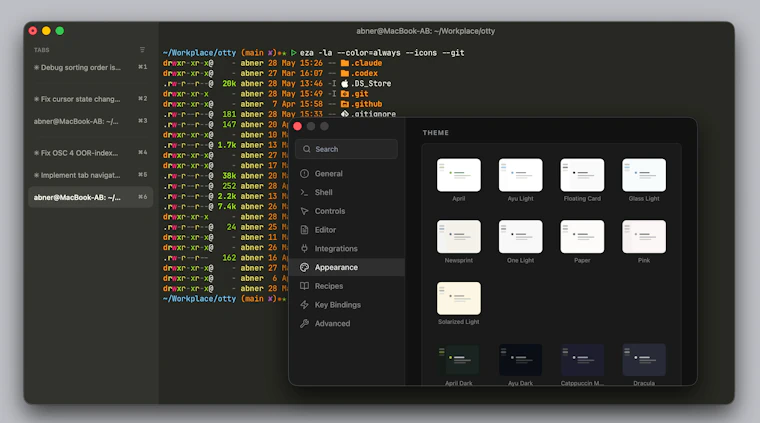Click the Shell prompt icon in settings
Image resolution: width=760 pixels, height=423 pixels.
[304, 192]
